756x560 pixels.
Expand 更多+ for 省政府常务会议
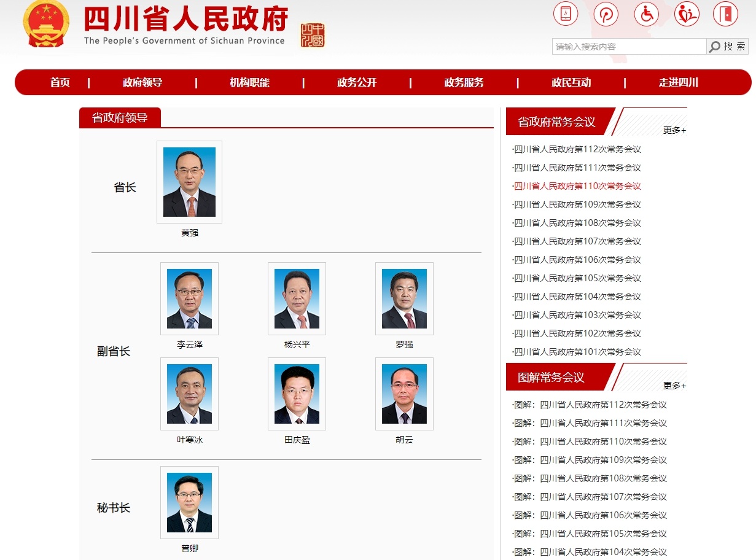(x=674, y=130)
